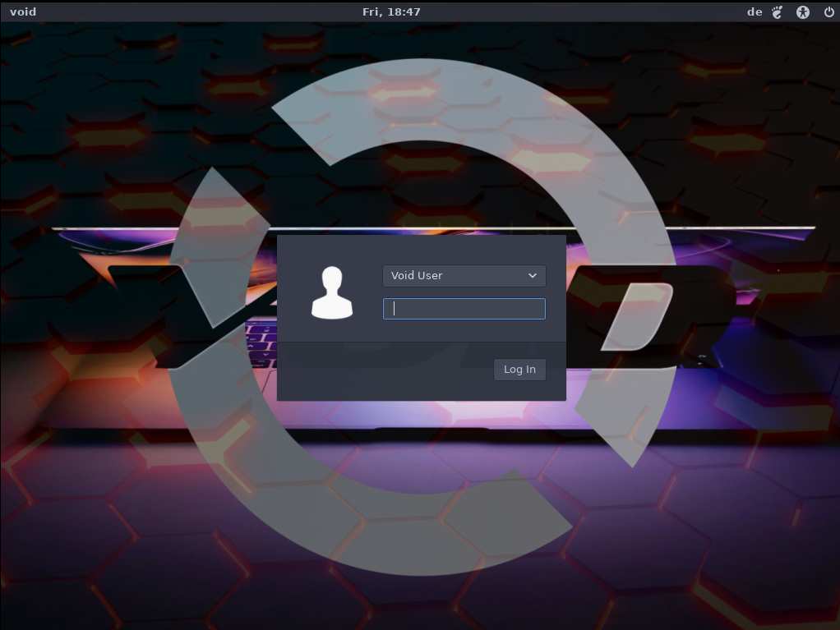840x630 pixels.
Task: Switch keyboard language from 'de'
Action: tap(754, 11)
